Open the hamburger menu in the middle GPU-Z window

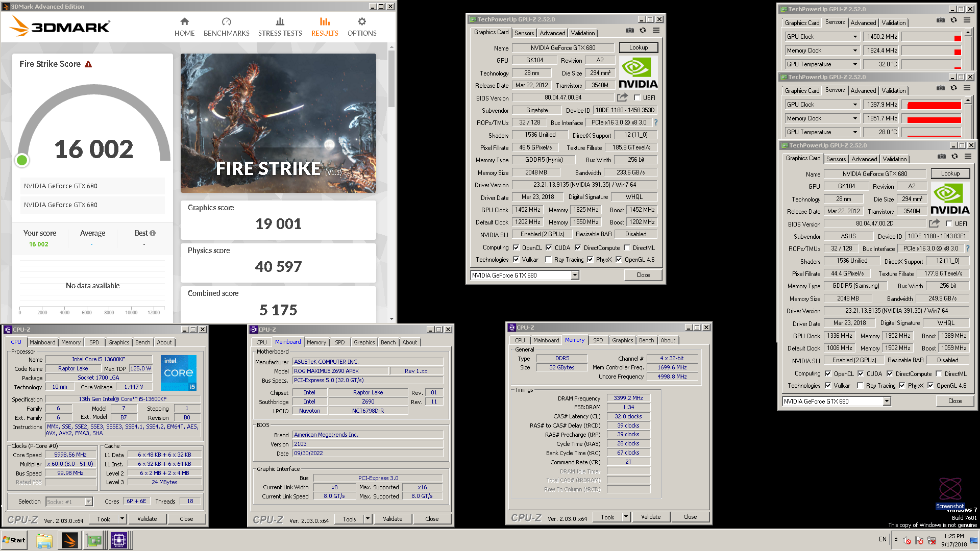tap(656, 31)
